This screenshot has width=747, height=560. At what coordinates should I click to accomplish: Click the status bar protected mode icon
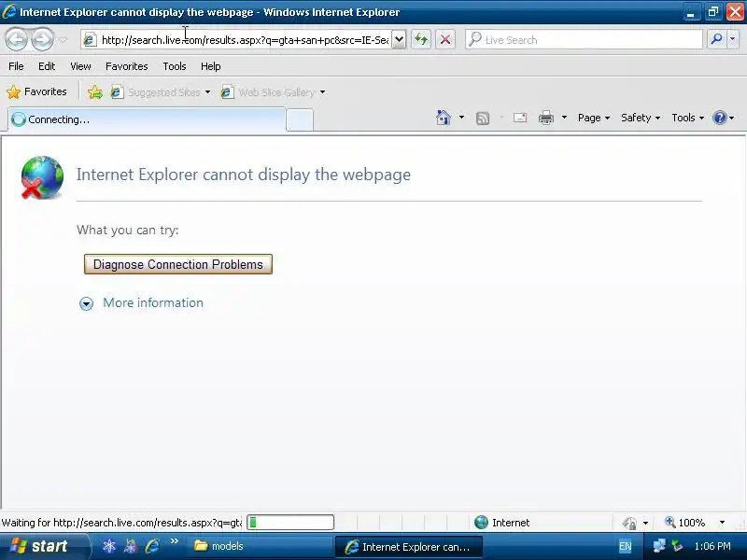coord(629,523)
